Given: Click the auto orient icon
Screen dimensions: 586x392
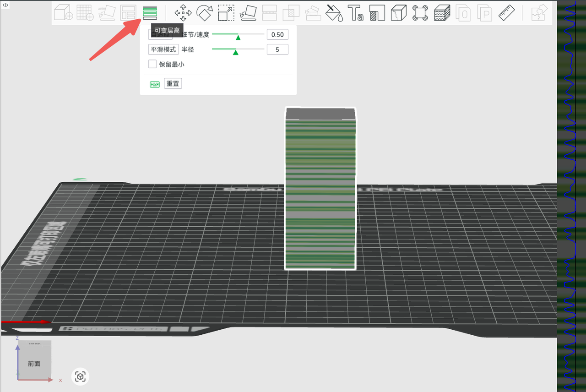Looking at the screenshot, I should (x=107, y=12).
